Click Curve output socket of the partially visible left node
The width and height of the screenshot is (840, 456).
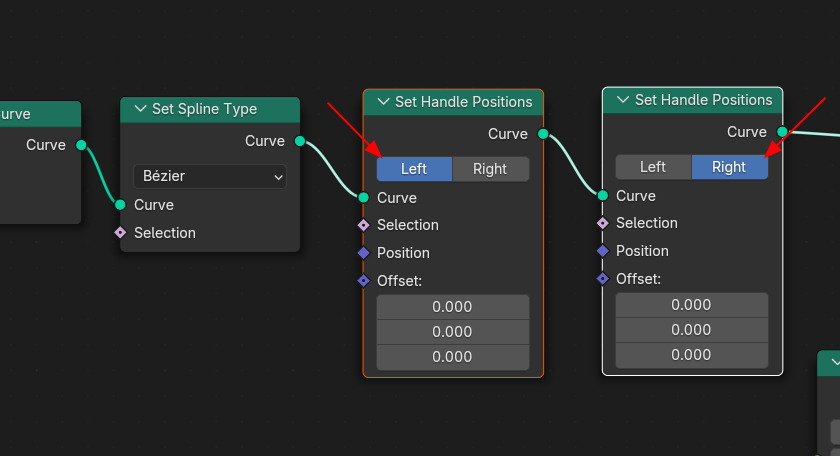click(x=81, y=145)
